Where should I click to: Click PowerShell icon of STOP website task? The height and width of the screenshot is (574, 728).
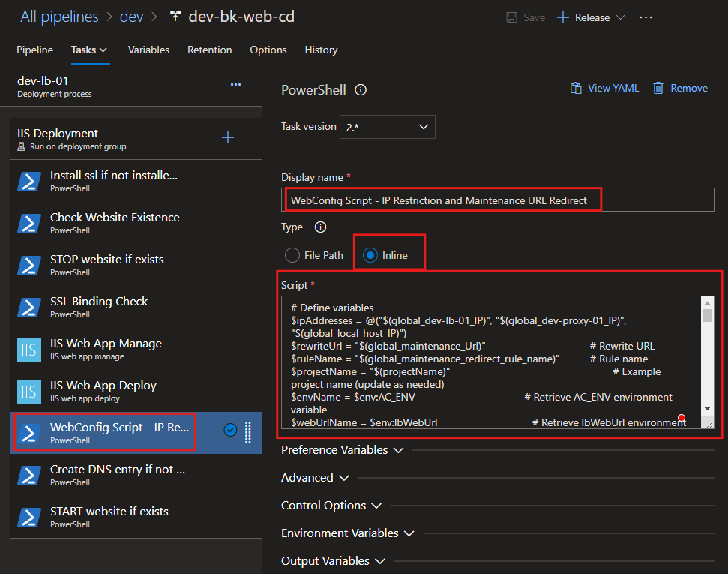point(28,266)
